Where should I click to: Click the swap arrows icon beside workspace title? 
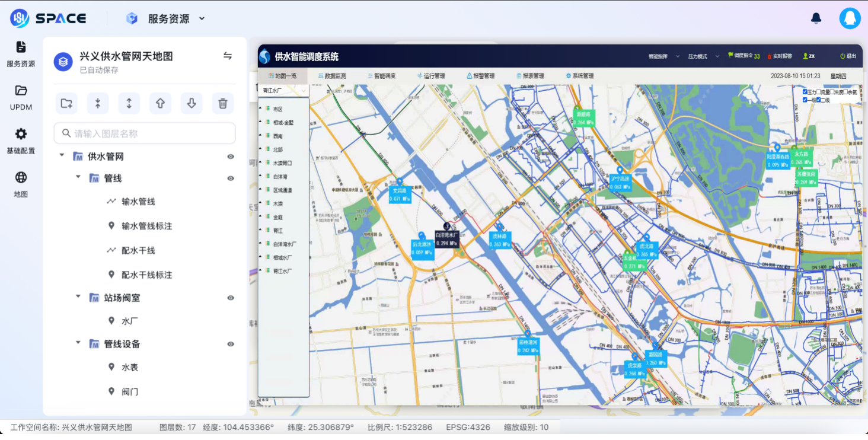228,56
